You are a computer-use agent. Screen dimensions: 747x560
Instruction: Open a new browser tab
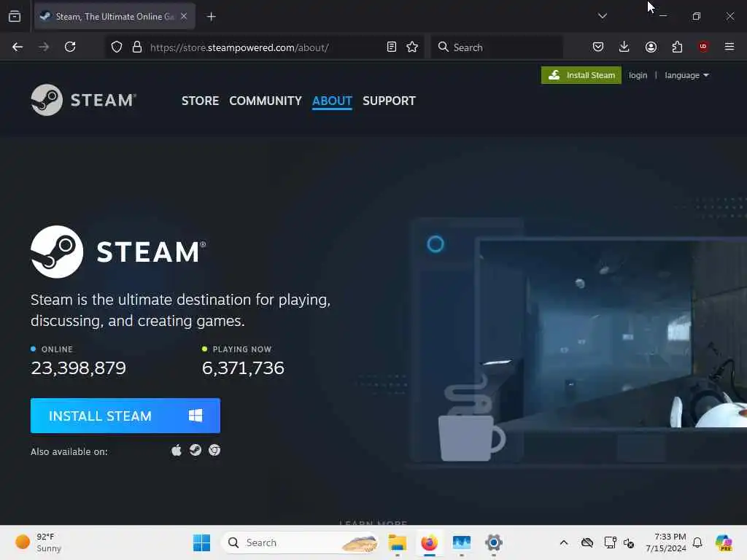(x=212, y=17)
